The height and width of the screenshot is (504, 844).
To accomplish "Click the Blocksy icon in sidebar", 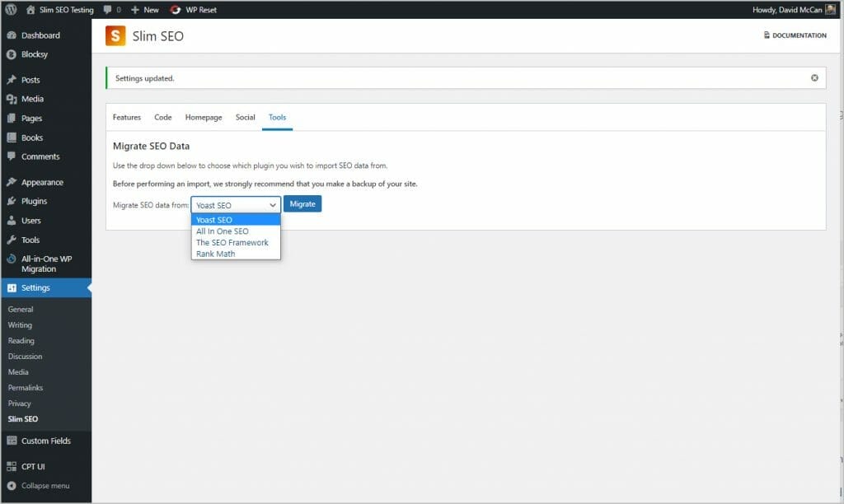I will (x=12, y=54).
